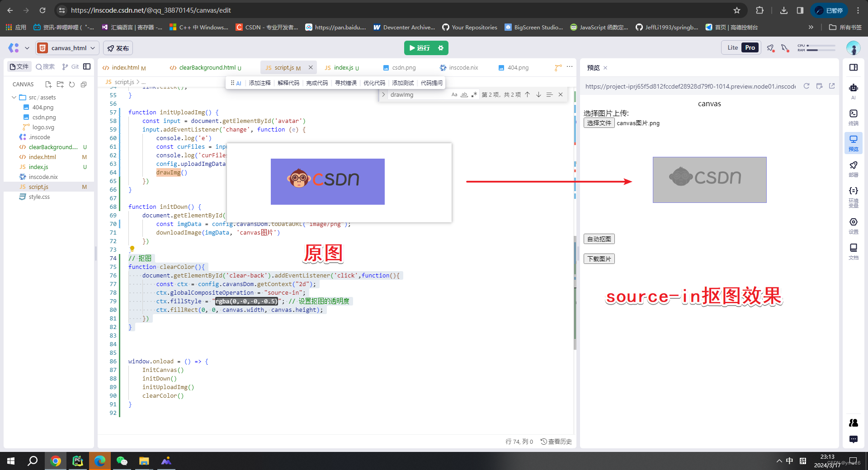The height and width of the screenshot is (470, 868).
Task: Toggle find in selection
Action: (x=549, y=94)
